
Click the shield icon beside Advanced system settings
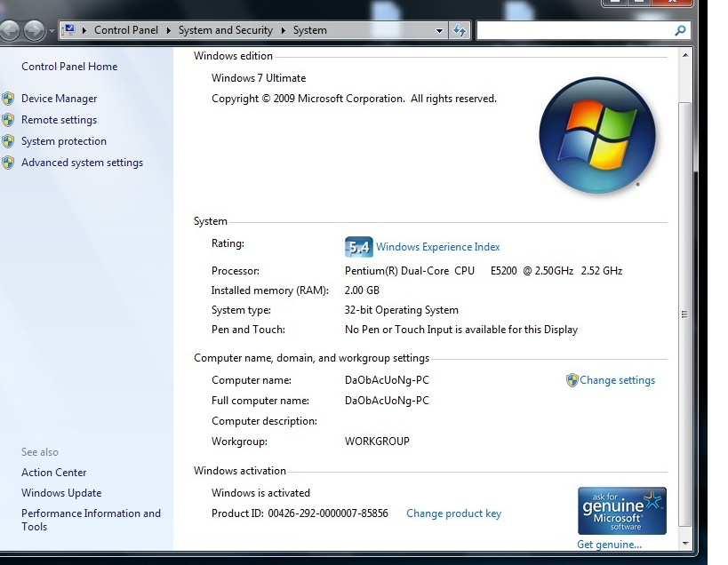click(8, 163)
